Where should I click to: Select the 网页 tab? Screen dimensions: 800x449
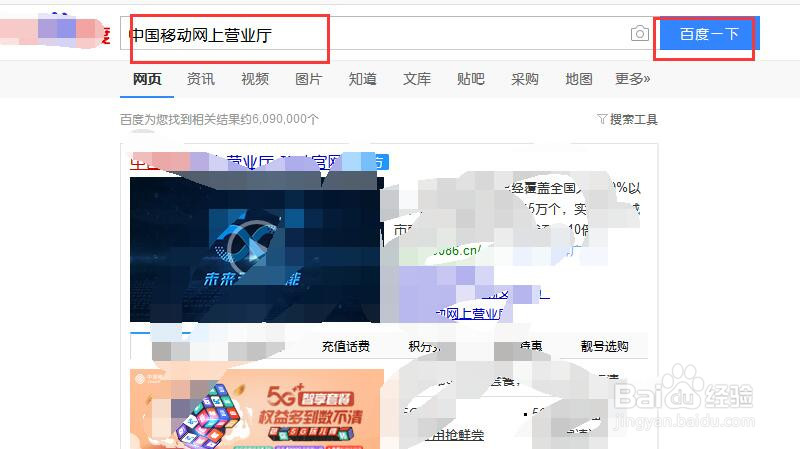tap(147, 79)
